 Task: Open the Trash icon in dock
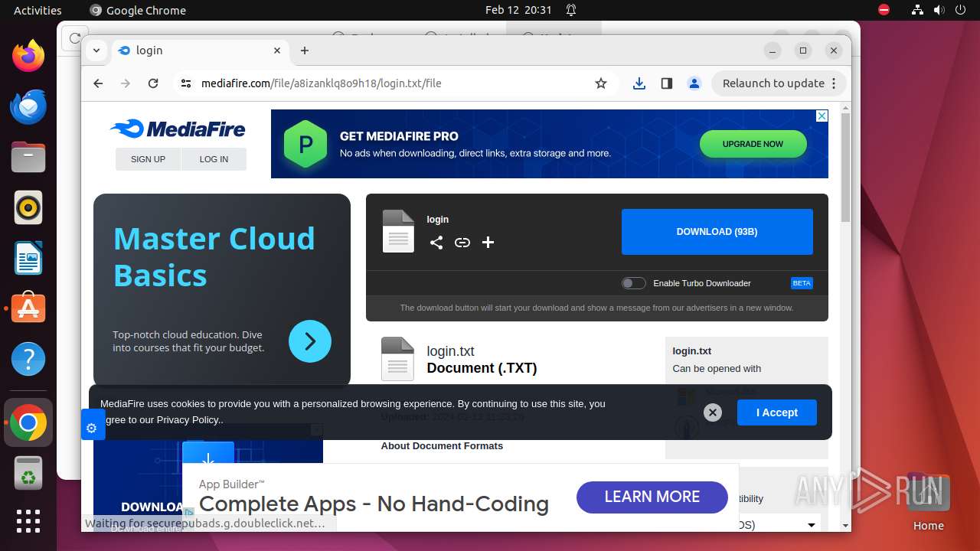coord(28,474)
